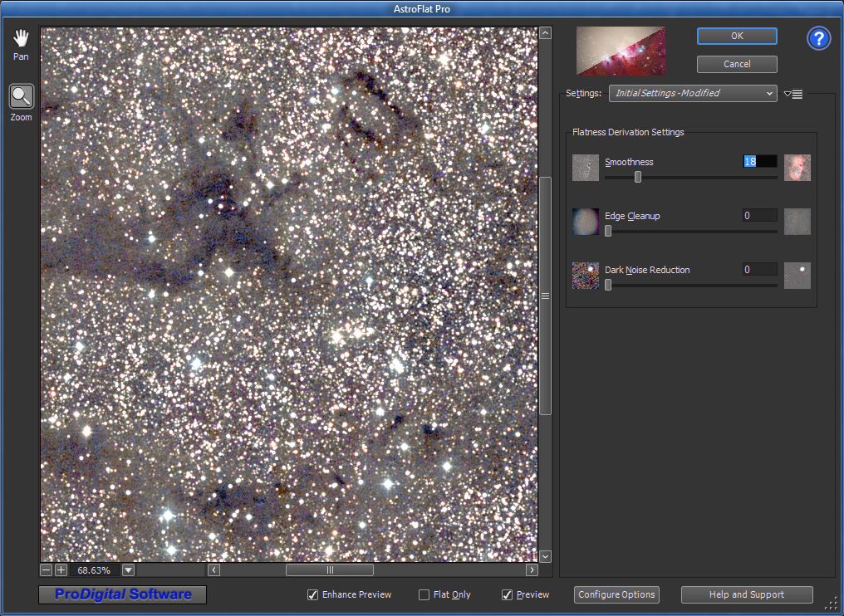This screenshot has width=844, height=616.
Task: Click the high Dark Noise Reduction thumbnail
Action: pos(797,276)
